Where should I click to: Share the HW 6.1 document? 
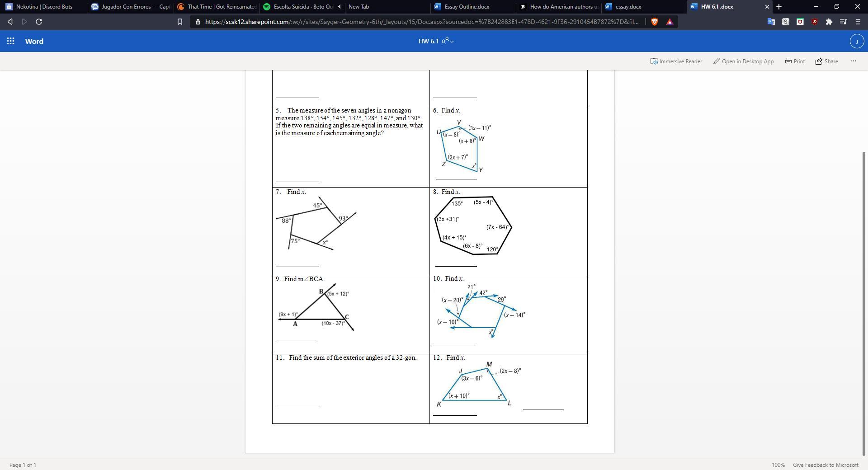(827, 61)
